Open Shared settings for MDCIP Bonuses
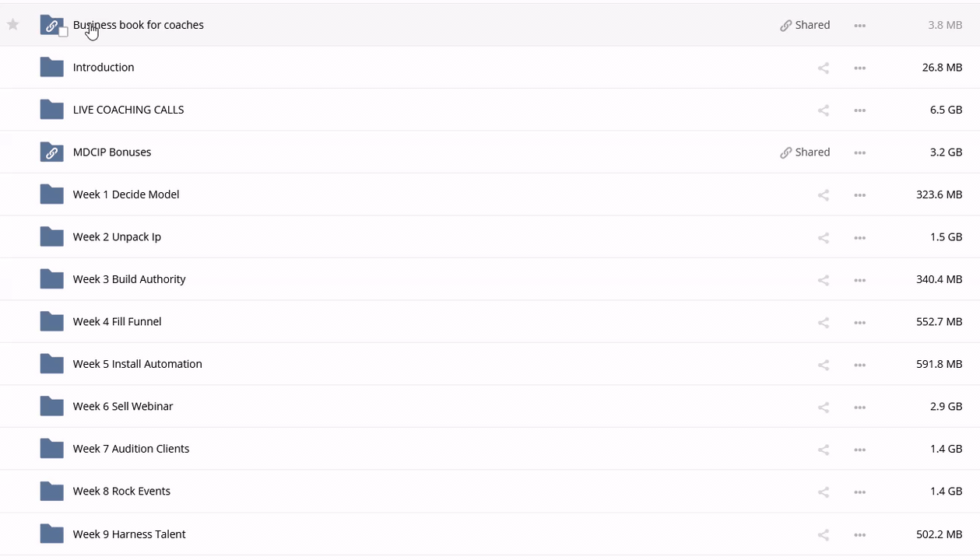 tap(805, 152)
